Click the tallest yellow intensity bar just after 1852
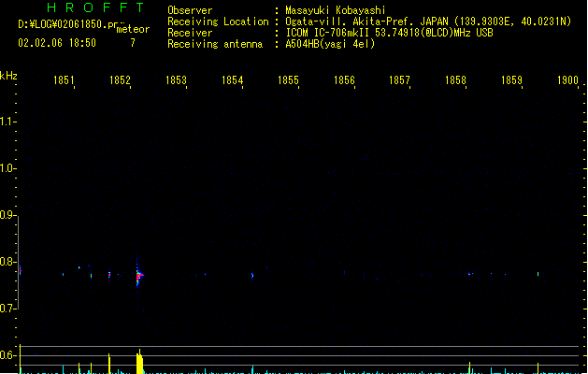 coord(139,361)
